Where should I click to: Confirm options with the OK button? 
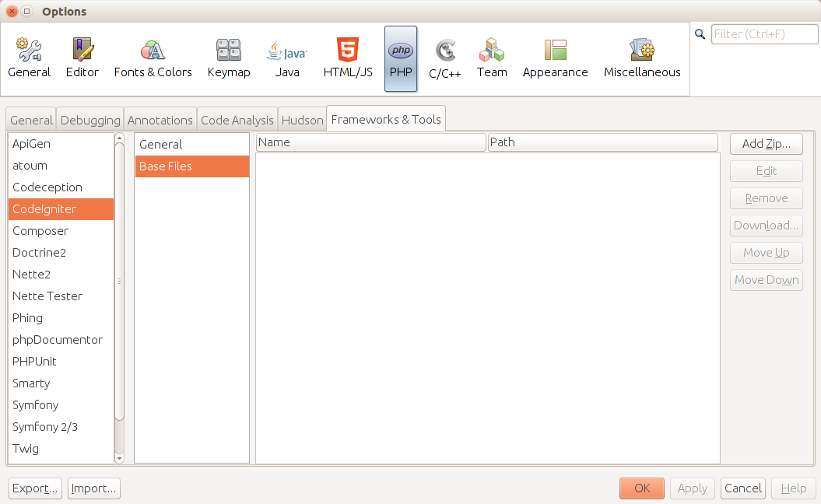[x=642, y=488]
